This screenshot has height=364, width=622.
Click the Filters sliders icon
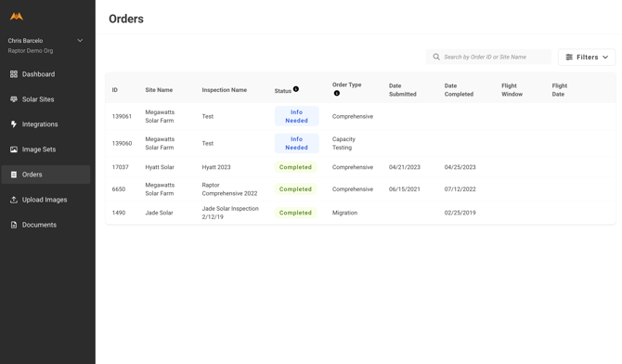[569, 58]
